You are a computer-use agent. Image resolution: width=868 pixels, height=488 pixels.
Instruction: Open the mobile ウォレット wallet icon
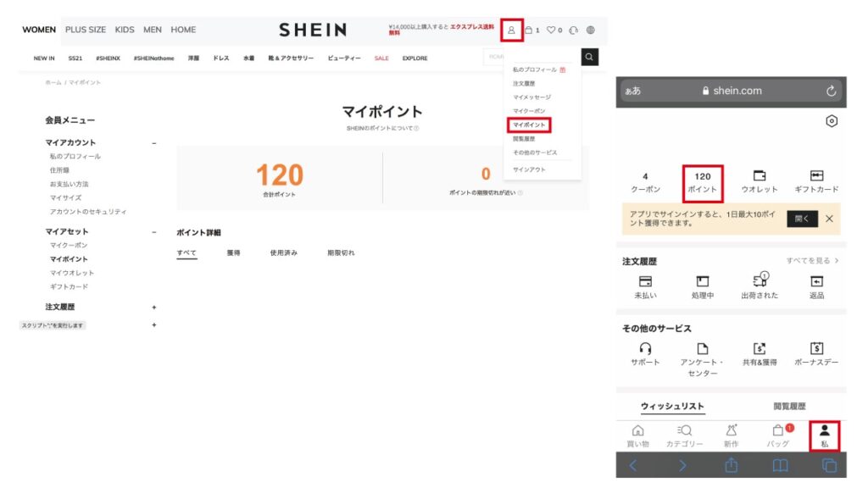tap(759, 175)
